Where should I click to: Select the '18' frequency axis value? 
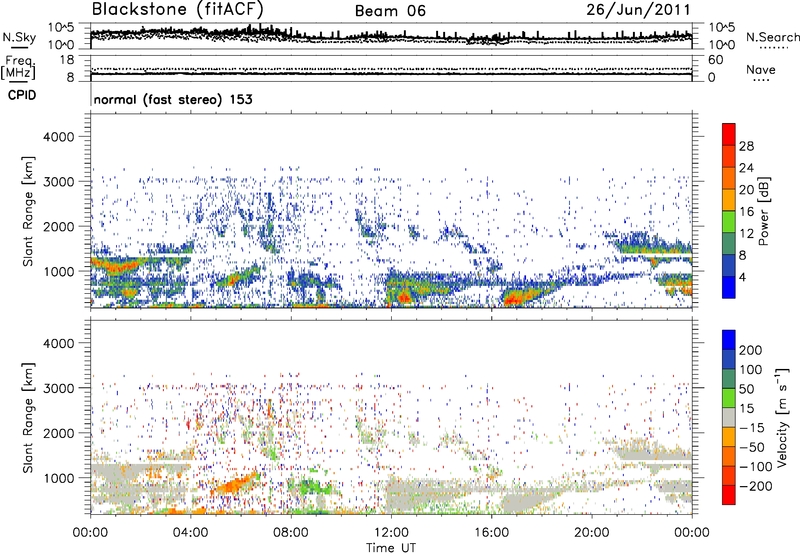tap(67, 60)
